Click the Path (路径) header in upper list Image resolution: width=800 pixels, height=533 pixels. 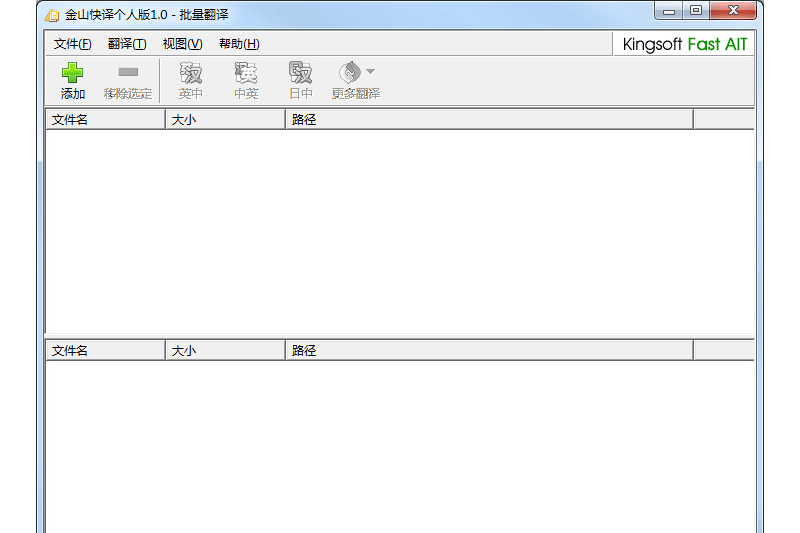(x=488, y=119)
